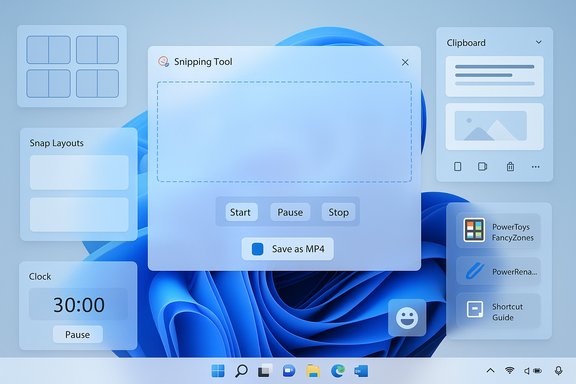The image size is (576, 384).
Task: Click the 30:00 timer display
Action: (x=79, y=304)
